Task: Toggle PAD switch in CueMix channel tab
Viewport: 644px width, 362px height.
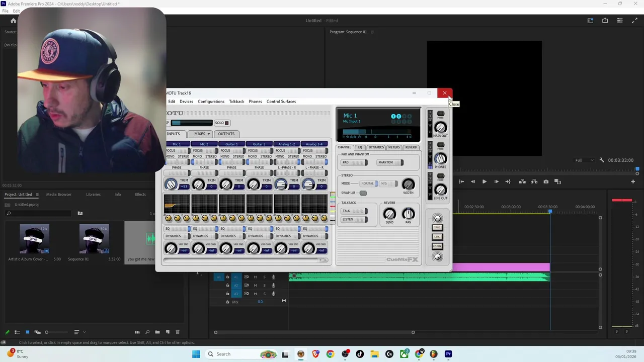Action: (354, 162)
